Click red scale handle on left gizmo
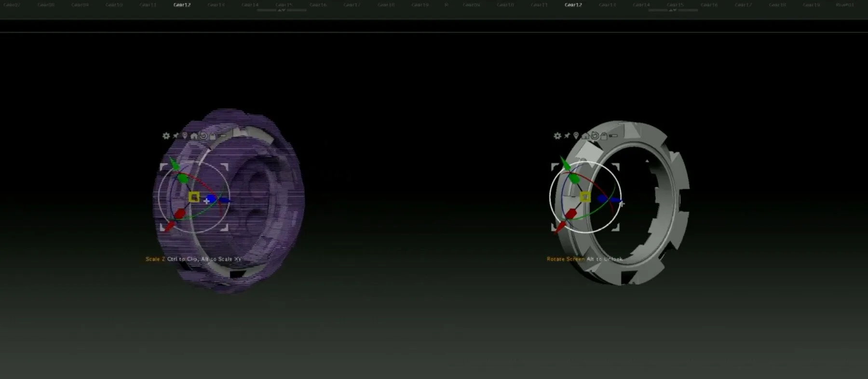The width and height of the screenshot is (868, 379). click(x=179, y=214)
